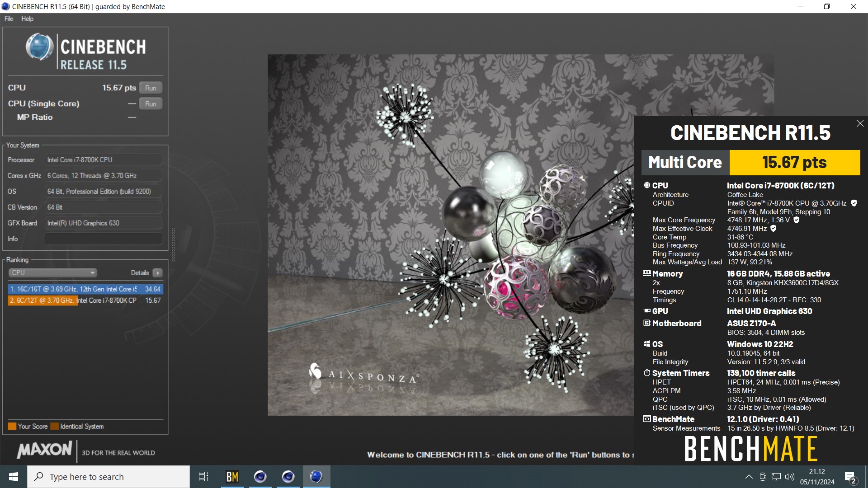
Task: Click the Identical System legend swatch
Action: coord(54,426)
